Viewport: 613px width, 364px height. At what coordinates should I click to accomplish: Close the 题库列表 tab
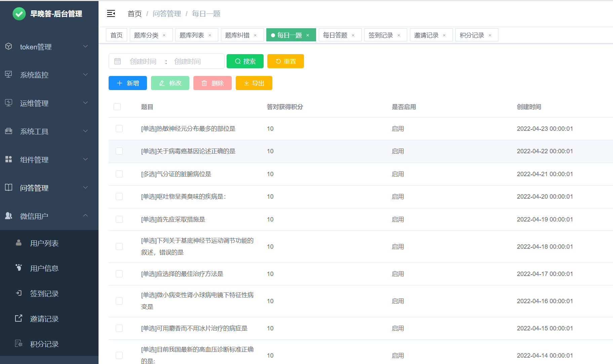click(x=209, y=35)
